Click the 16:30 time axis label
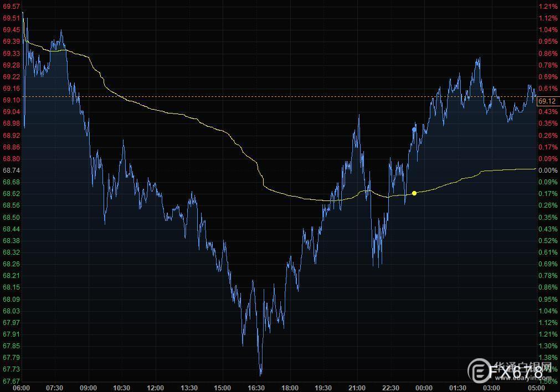Viewport: 560px width, 392px height. coord(256,388)
